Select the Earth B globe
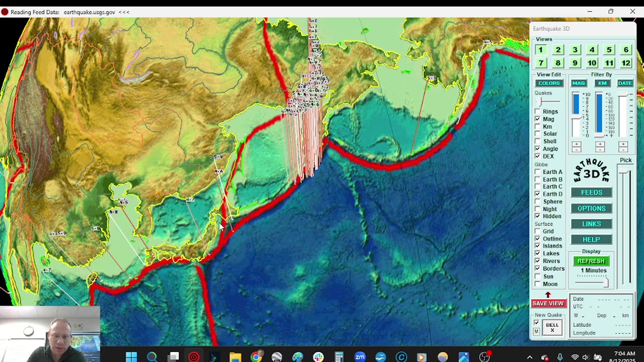Viewport: 644px width, 362px height. 537,179
